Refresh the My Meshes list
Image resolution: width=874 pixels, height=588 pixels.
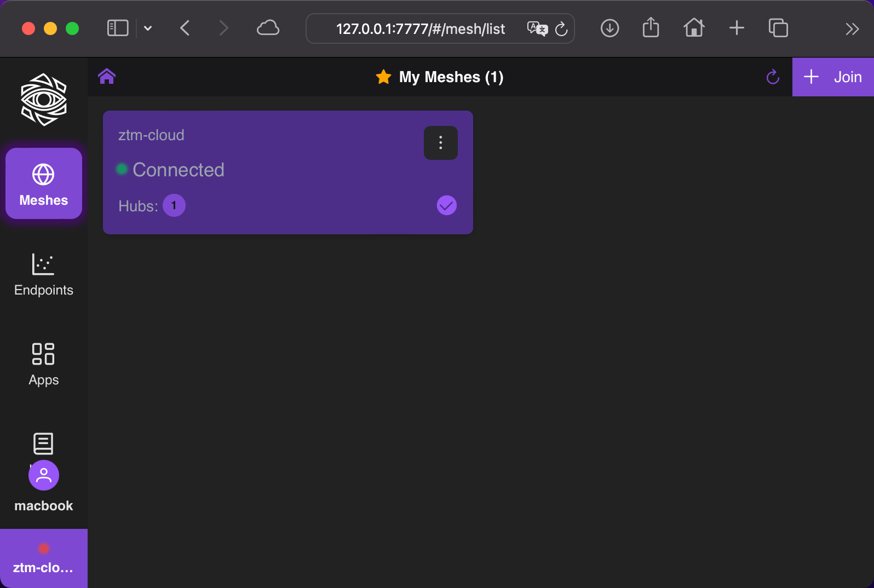[773, 77]
